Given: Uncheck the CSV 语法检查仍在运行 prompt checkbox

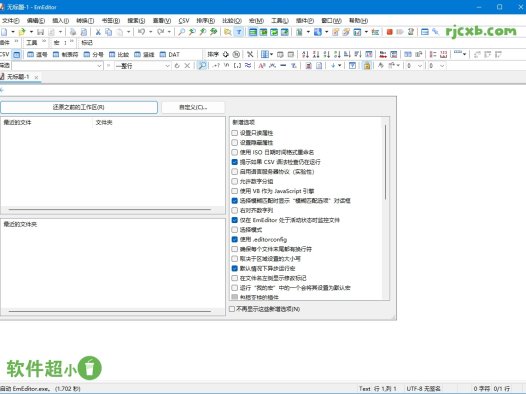Looking at the screenshot, I should tap(235, 162).
